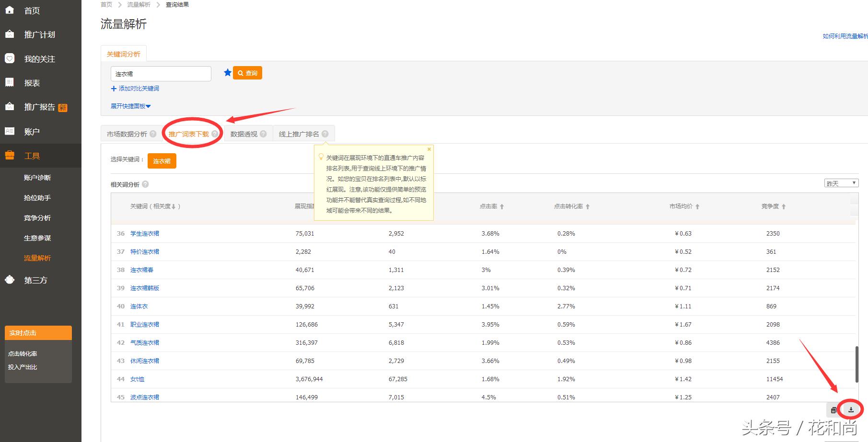Click the copy icon beside download button
This screenshot has height=442, width=868.
(x=833, y=410)
